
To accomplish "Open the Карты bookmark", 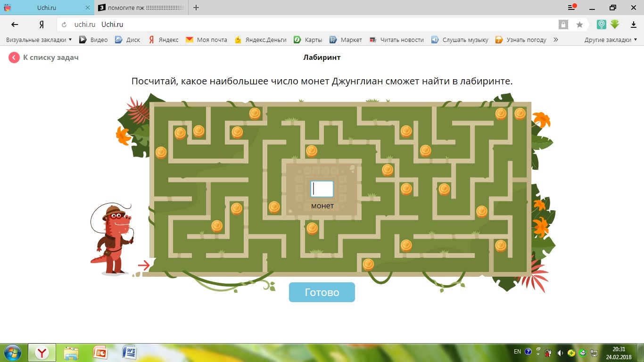I will pyautogui.click(x=308, y=40).
